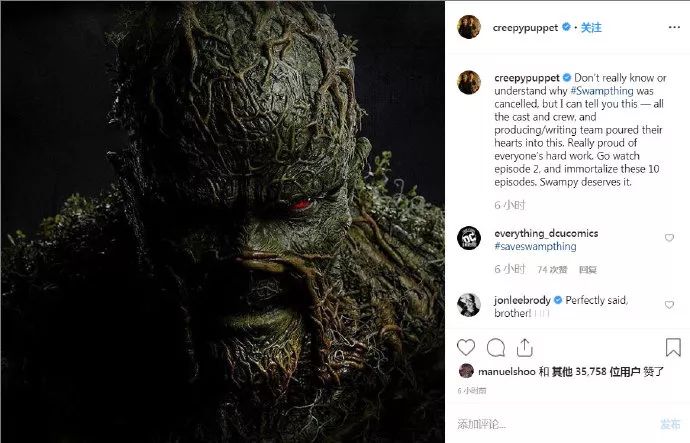Viewport: 690px width, 443px height.
Task: Open comments via the speech bubble icon
Action: coord(495,348)
